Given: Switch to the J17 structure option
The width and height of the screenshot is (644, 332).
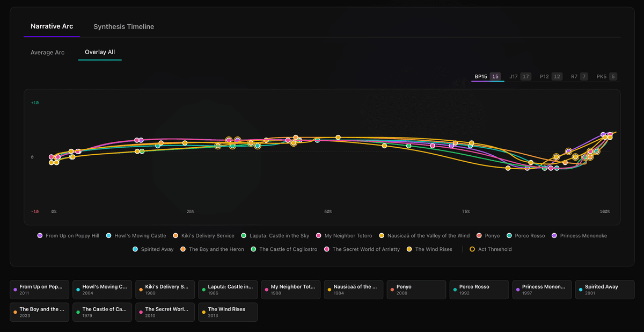Looking at the screenshot, I should coord(519,76).
